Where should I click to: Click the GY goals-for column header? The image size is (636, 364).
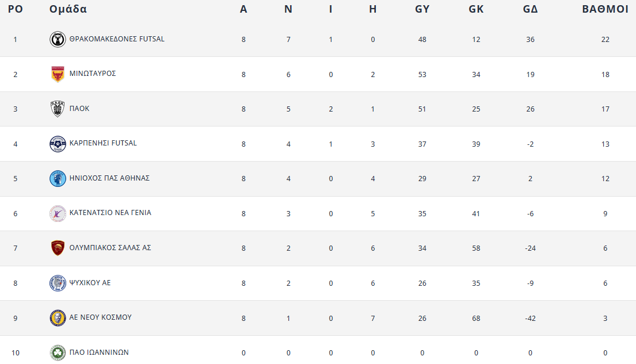coord(422,9)
